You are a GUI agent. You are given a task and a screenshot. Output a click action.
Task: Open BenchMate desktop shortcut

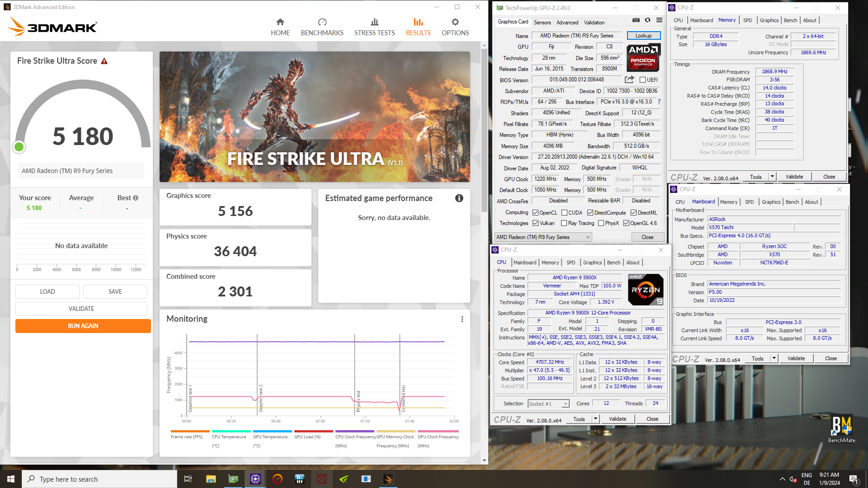point(841,429)
